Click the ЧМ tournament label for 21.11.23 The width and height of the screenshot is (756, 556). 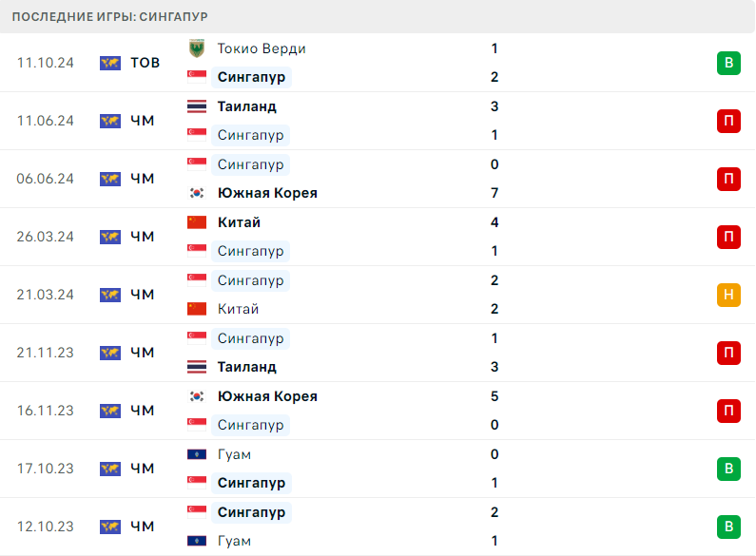142,353
